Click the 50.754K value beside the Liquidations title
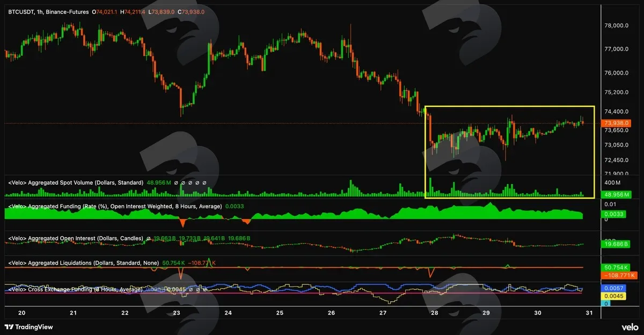 tap(174, 263)
